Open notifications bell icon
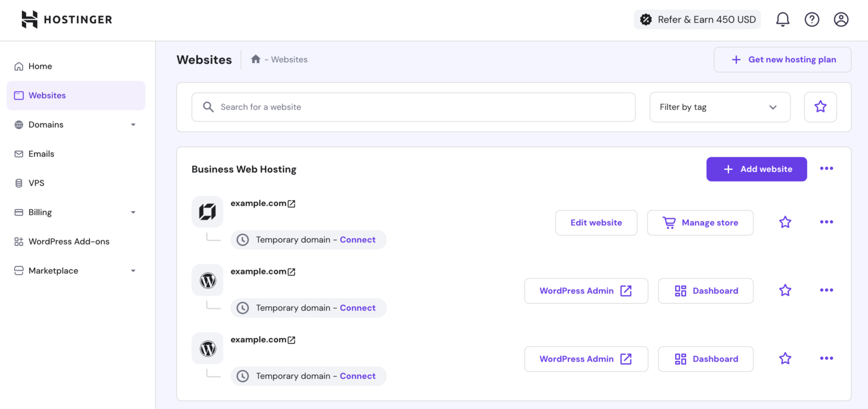Screen dimensions: 868x409 click(783, 19)
